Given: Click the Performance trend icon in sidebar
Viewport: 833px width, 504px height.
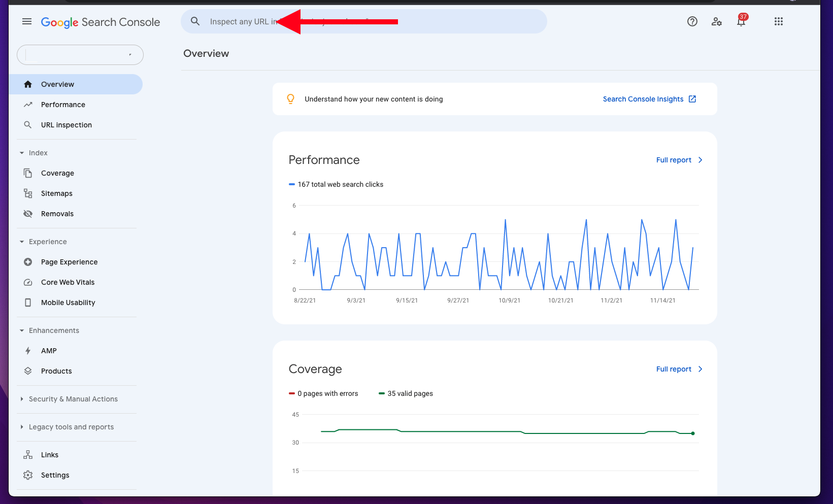Looking at the screenshot, I should 28,105.
